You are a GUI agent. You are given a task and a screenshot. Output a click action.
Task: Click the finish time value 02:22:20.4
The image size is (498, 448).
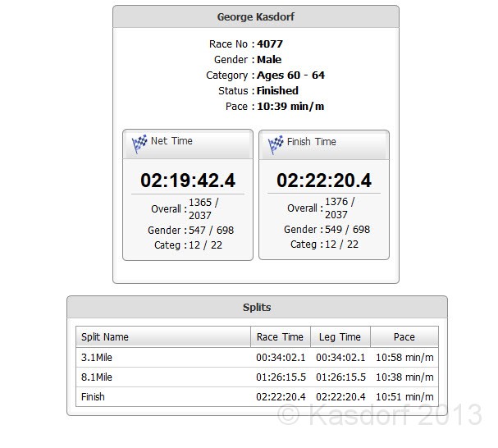tap(324, 181)
